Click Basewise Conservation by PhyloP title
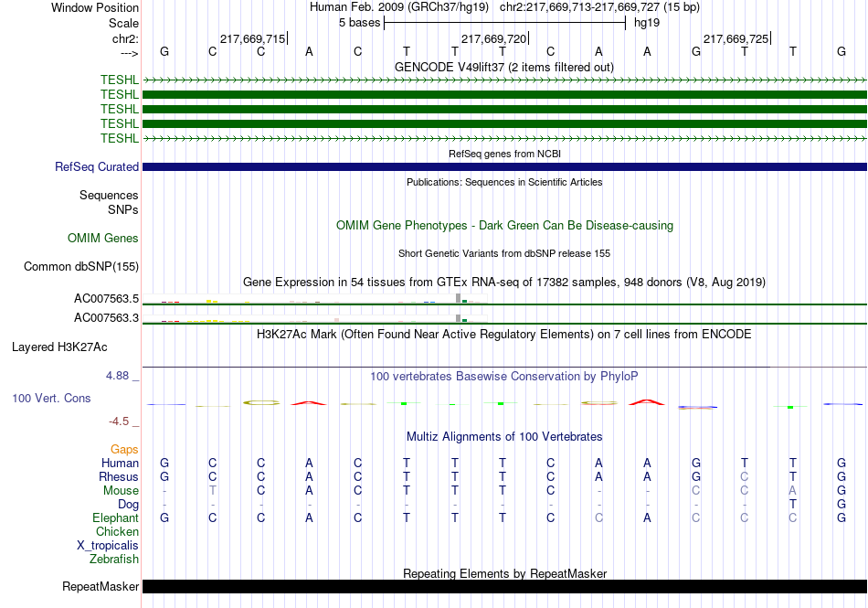The height and width of the screenshot is (608, 868). coord(504,377)
